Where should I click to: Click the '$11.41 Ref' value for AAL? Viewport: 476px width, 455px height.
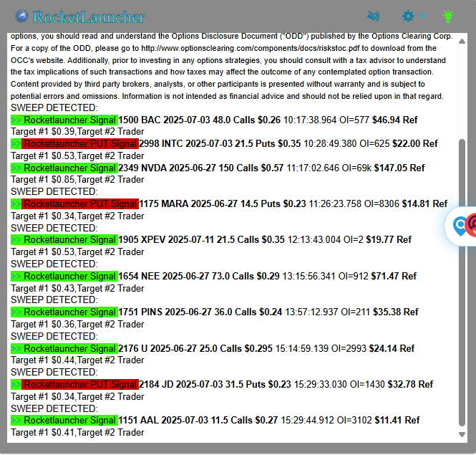point(397,421)
